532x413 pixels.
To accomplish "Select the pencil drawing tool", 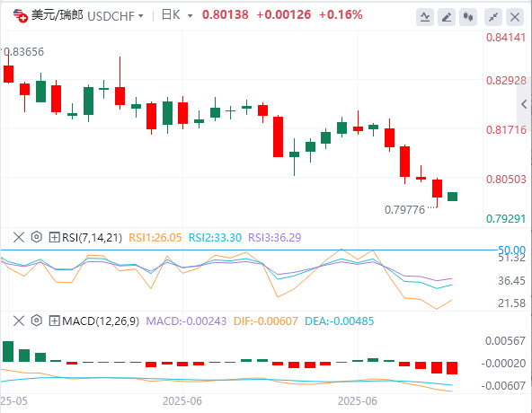I will tap(447, 17).
